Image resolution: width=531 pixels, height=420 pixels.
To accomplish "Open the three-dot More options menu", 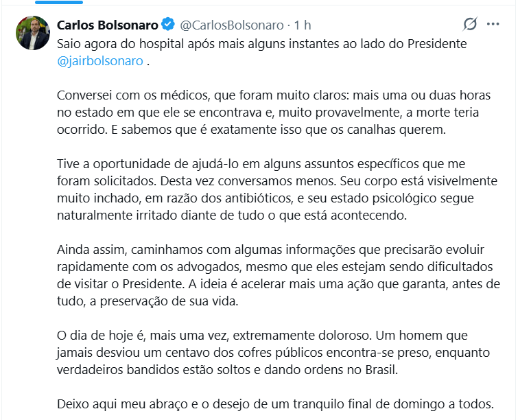I will click(493, 25).
